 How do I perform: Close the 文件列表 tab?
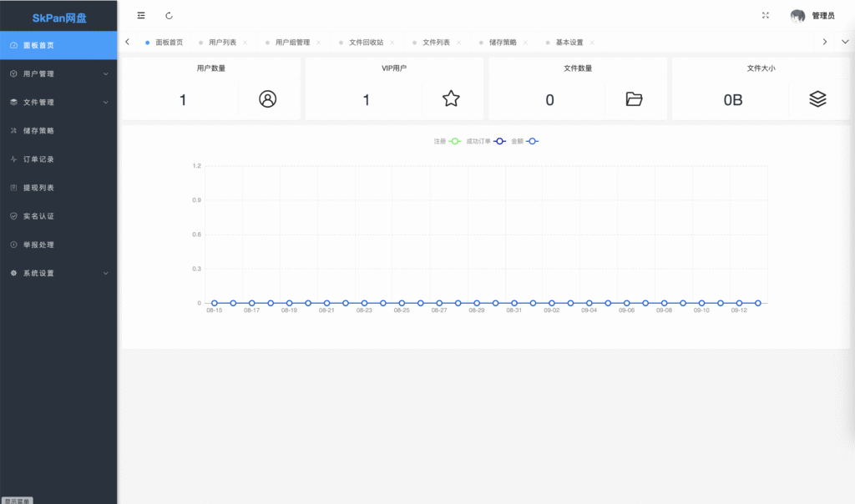pyautogui.click(x=458, y=43)
